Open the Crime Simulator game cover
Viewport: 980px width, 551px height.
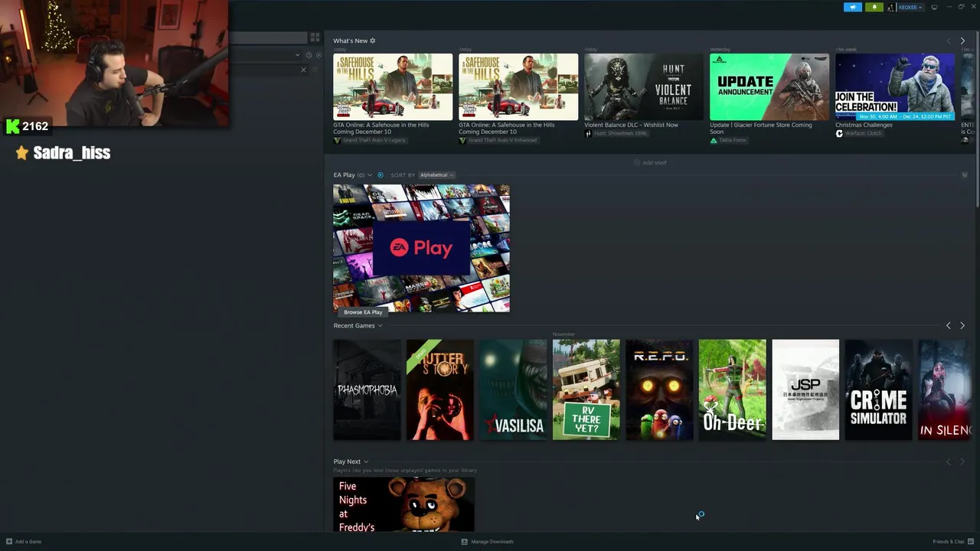[x=878, y=390]
